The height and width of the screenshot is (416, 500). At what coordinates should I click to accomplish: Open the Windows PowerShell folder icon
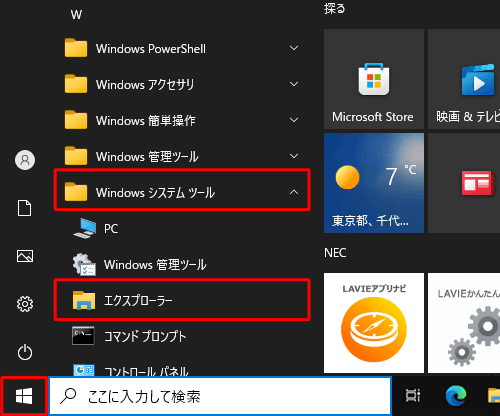click(76, 48)
